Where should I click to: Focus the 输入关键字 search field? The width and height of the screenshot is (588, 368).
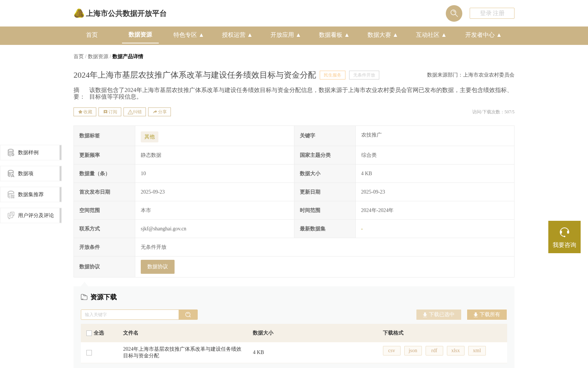(130, 315)
